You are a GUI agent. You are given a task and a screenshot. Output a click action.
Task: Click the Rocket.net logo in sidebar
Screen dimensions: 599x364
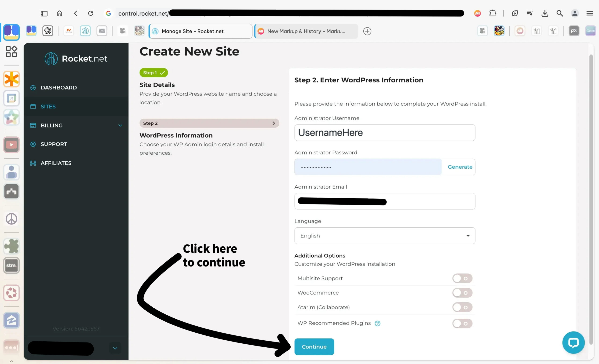point(76,58)
